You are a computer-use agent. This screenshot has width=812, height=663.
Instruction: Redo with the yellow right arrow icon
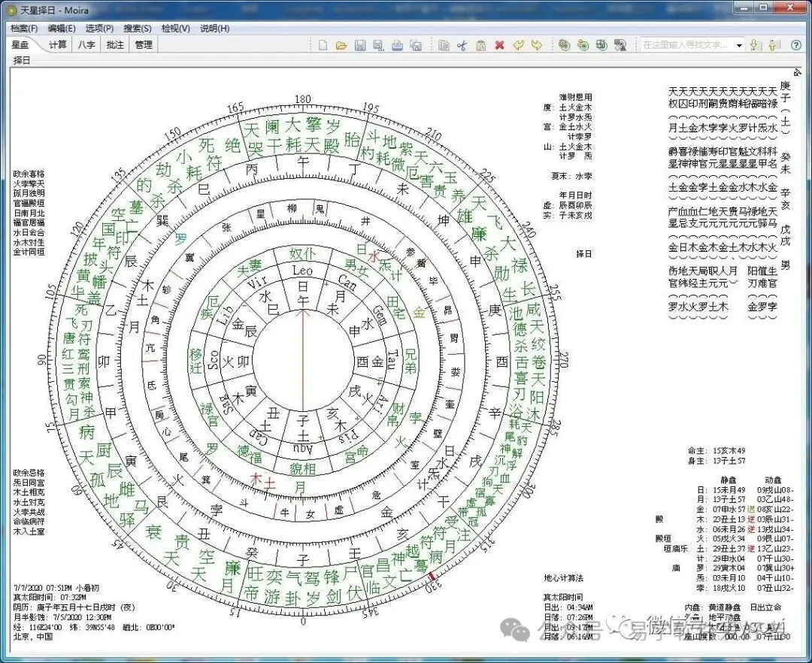[537, 46]
